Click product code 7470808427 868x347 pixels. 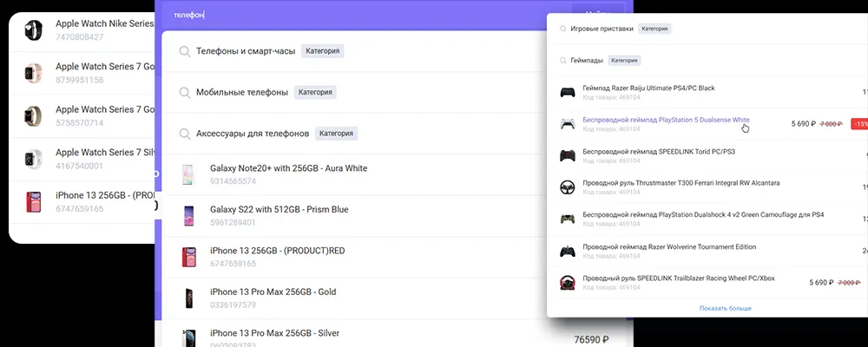(79, 37)
